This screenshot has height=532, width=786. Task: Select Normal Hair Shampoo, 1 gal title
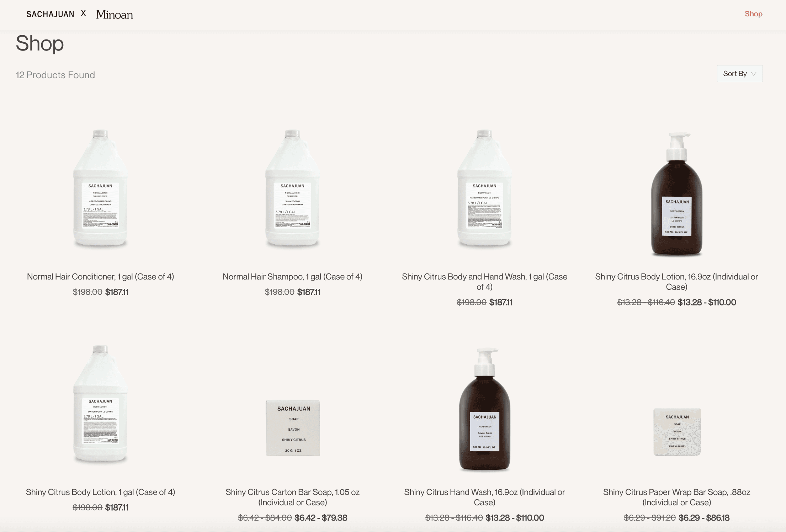click(x=292, y=277)
